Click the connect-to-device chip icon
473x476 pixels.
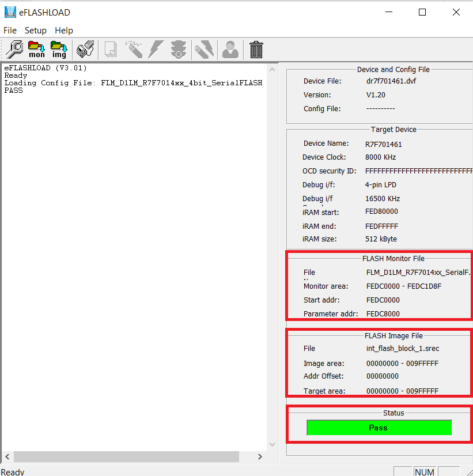click(85, 49)
